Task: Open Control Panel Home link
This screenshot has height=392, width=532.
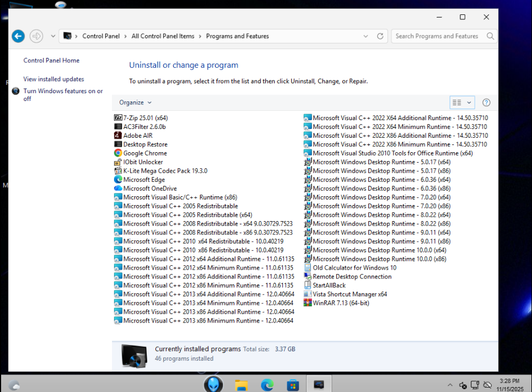Action: coord(51,61)
